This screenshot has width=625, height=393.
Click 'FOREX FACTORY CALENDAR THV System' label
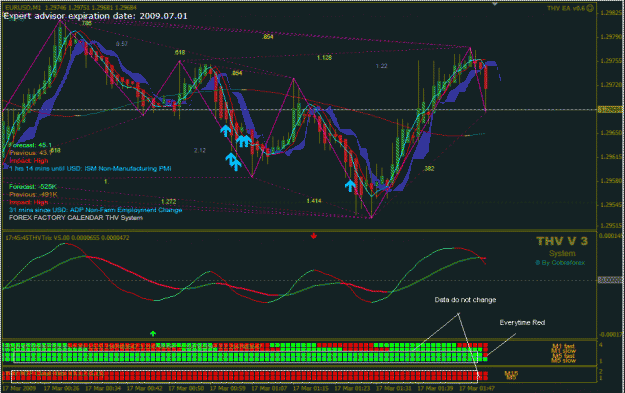[76, 218]
